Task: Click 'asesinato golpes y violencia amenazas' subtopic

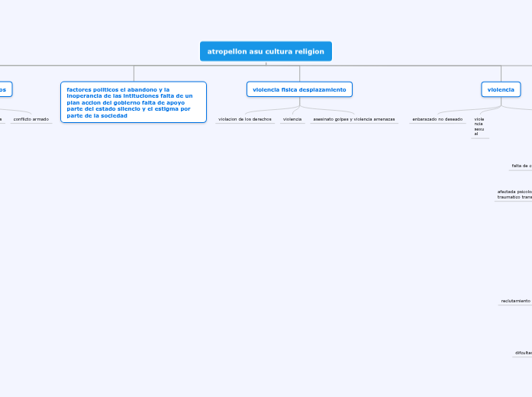Action: click(353, 119)
